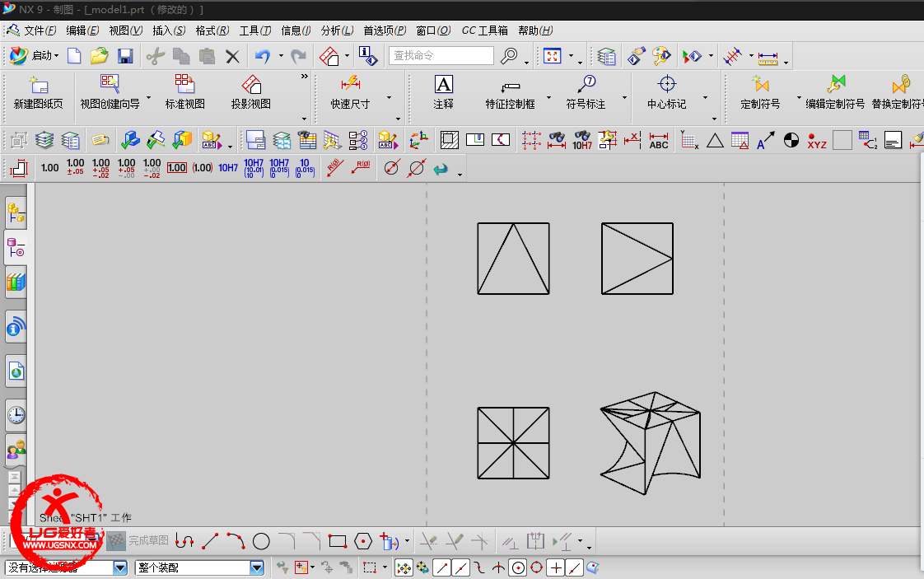Toggle the midpoint snap option

point(461,567)
